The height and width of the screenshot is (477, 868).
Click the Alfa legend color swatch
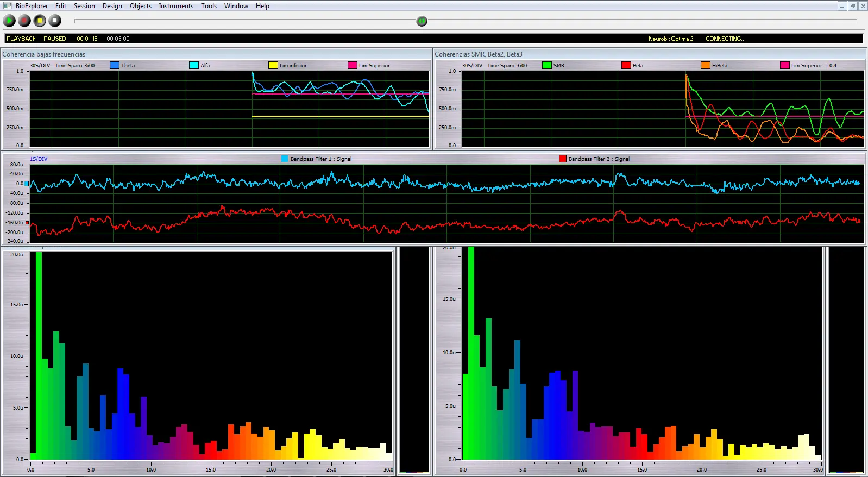[194, 65]
